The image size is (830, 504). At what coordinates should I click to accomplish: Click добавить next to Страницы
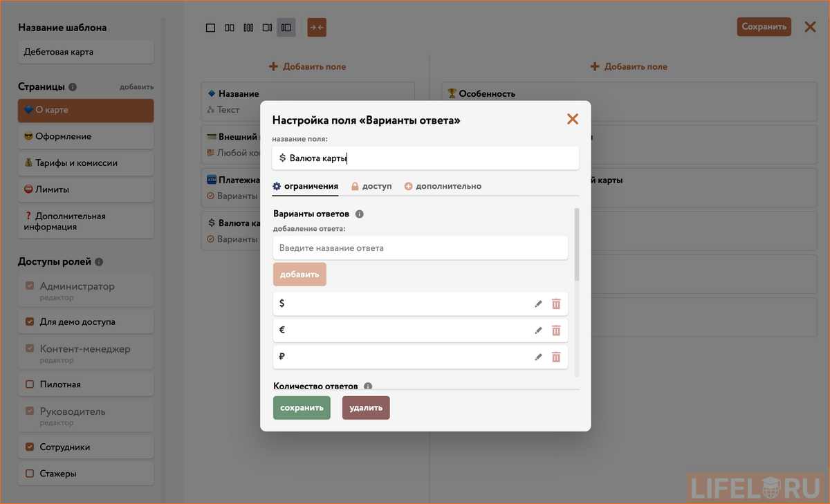136,86
